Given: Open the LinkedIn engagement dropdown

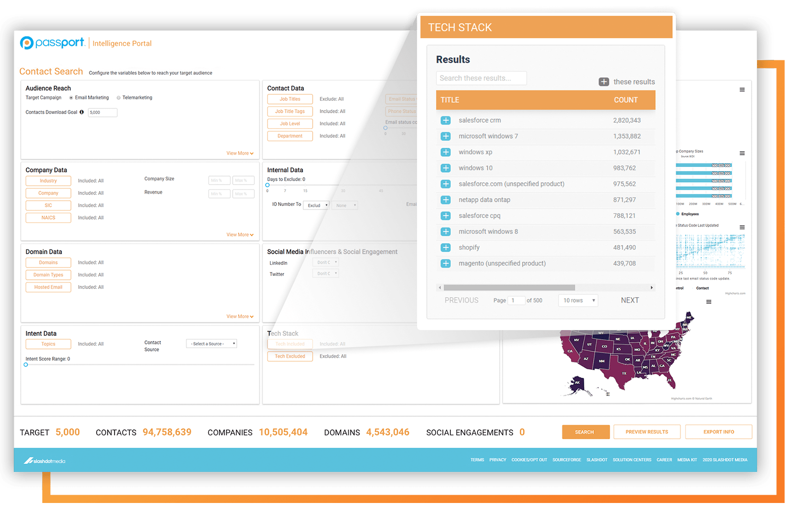Looking at the screenshot, I should (326, 263).
